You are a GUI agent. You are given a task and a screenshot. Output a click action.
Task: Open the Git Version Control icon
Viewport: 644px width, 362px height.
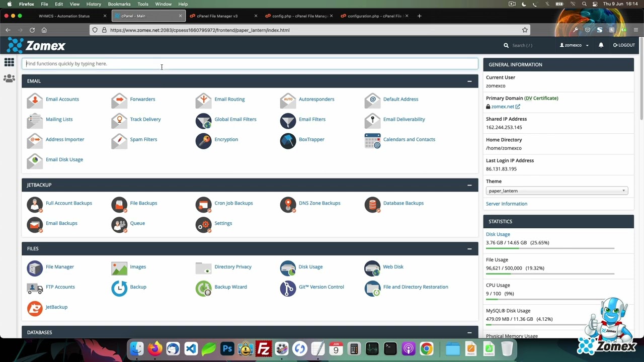point(288,288)
